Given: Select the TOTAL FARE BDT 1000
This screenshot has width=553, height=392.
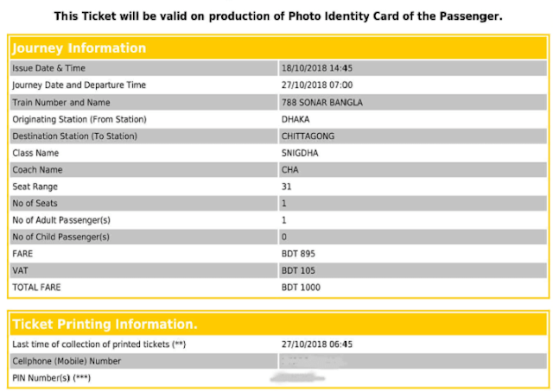Looking at the screenshot, I should (301, 288).
